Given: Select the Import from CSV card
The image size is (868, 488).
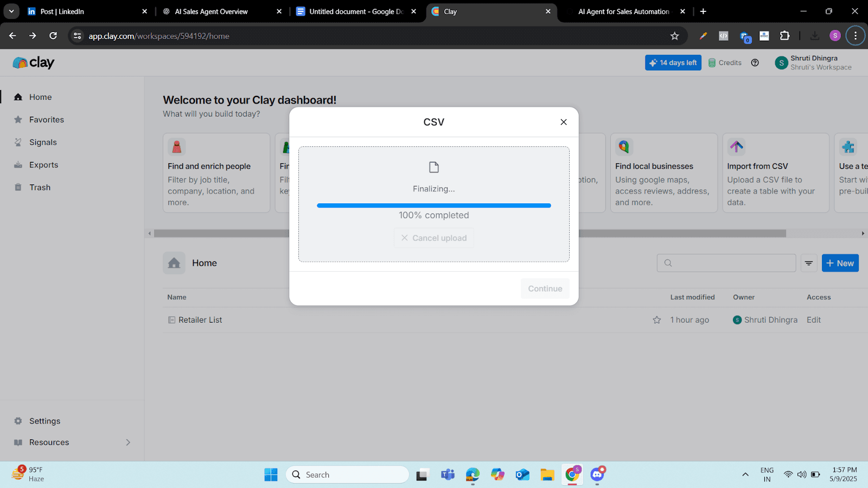Looking at the screenshot, I should [776, 173].
